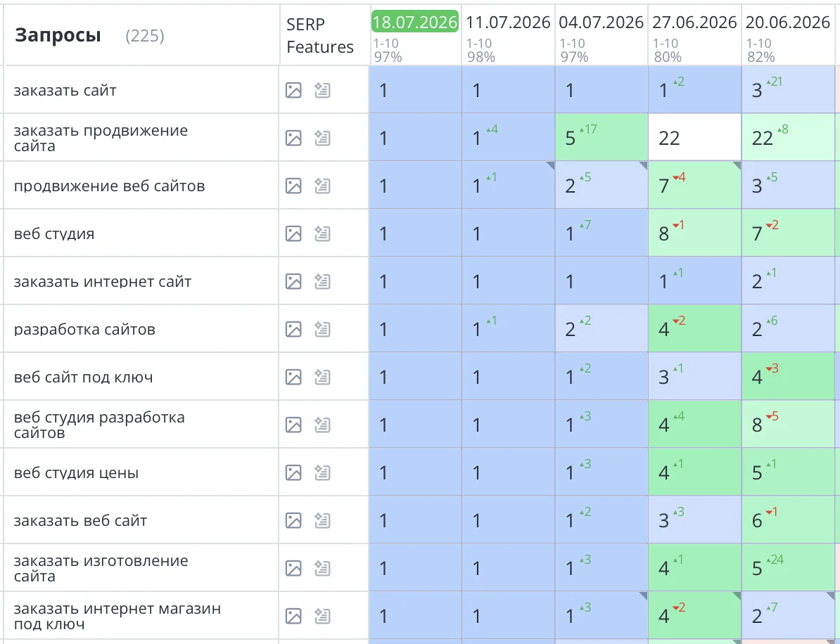This screenshot has height=644, width=840.
Task: Open the 04.07.2026 date column header
Action: click(x=601, y=22)
